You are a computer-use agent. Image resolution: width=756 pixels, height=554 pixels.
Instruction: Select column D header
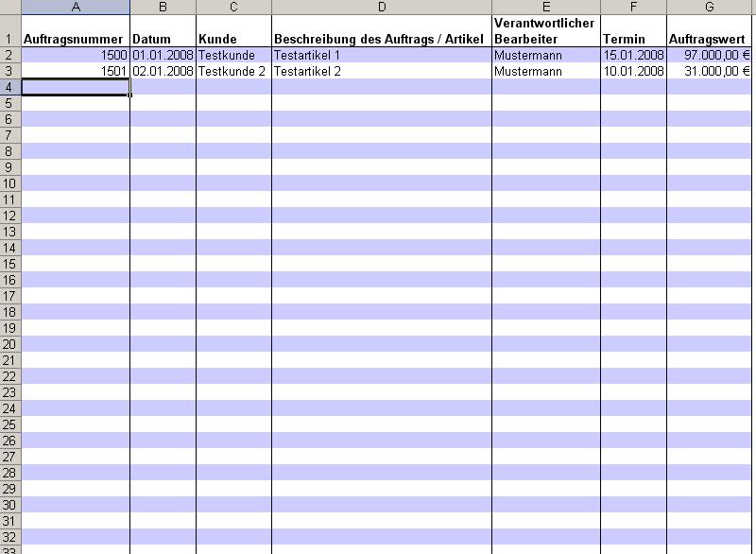pyautogui.click(x=381, y=7)
